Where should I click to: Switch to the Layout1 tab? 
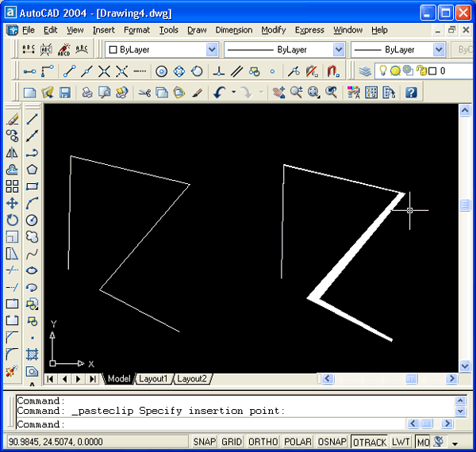tap(153, 379)
